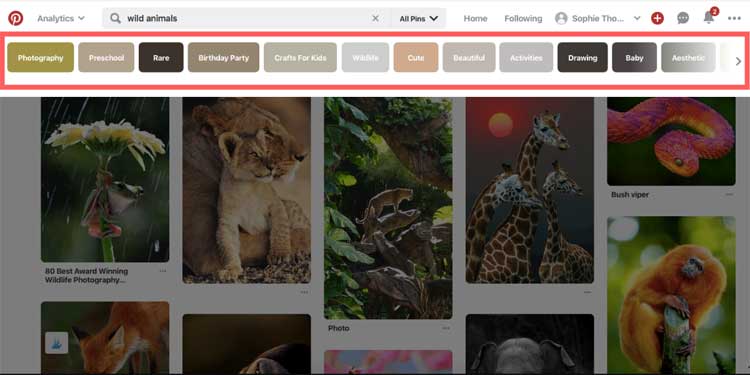Open Sophie Tho... profile
The width and height of the screenshot is (750, 375).
click(598, 18)
